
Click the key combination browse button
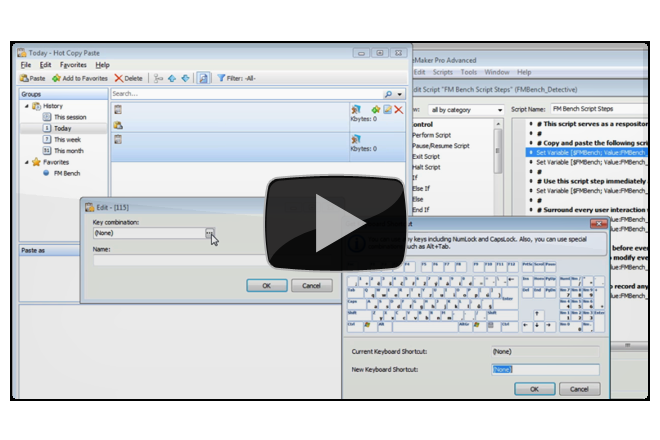(x=209, y=232)
